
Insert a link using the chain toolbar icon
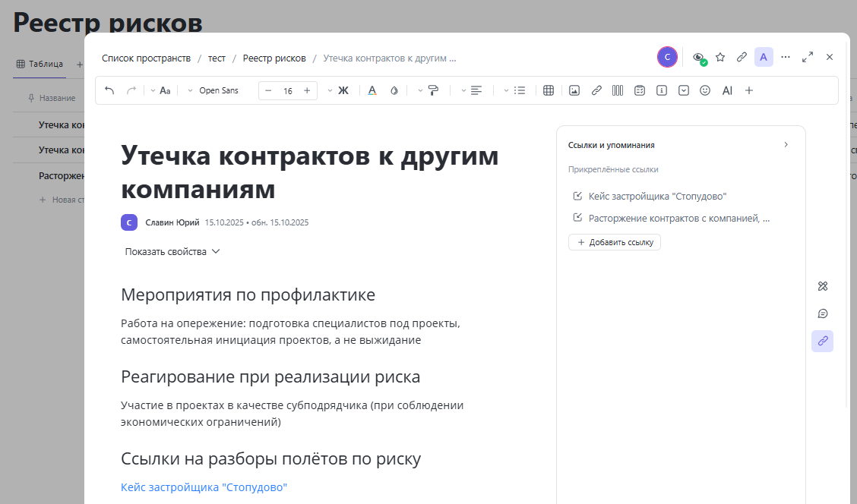pyautogui.click(x=596, y=90)
